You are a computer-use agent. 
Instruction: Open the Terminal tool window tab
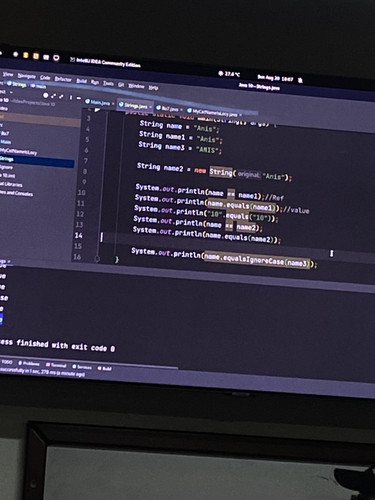pyautogui.click(x=56, y=365)
